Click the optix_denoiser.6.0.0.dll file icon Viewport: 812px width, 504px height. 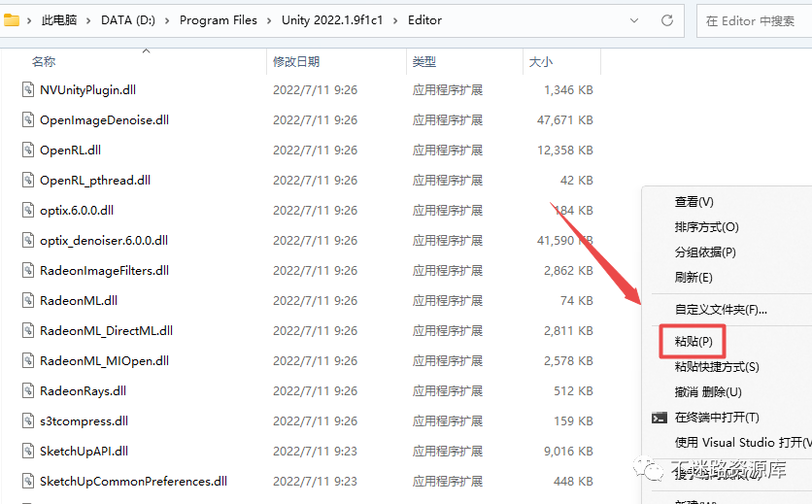pos(28,240)
